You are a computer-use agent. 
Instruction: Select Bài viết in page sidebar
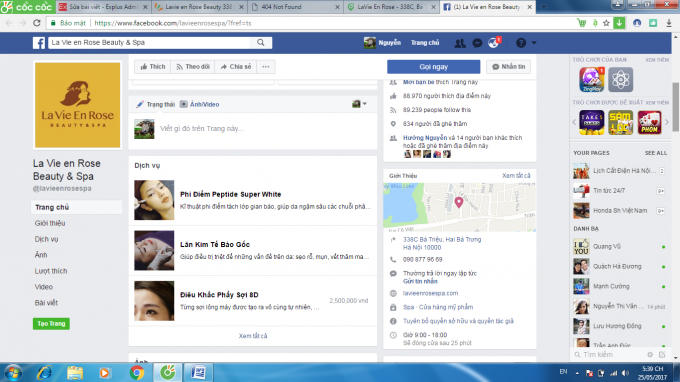click(46, 303)
